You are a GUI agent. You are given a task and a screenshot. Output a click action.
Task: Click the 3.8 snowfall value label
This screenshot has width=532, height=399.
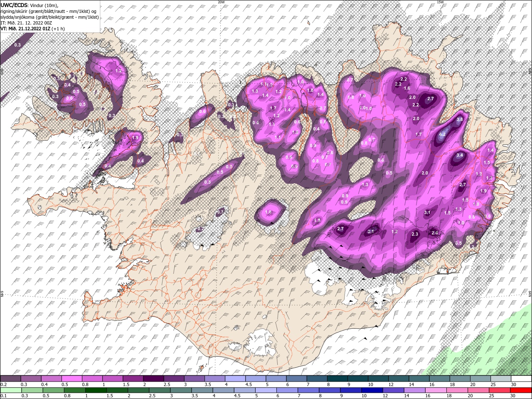point(459,119)
